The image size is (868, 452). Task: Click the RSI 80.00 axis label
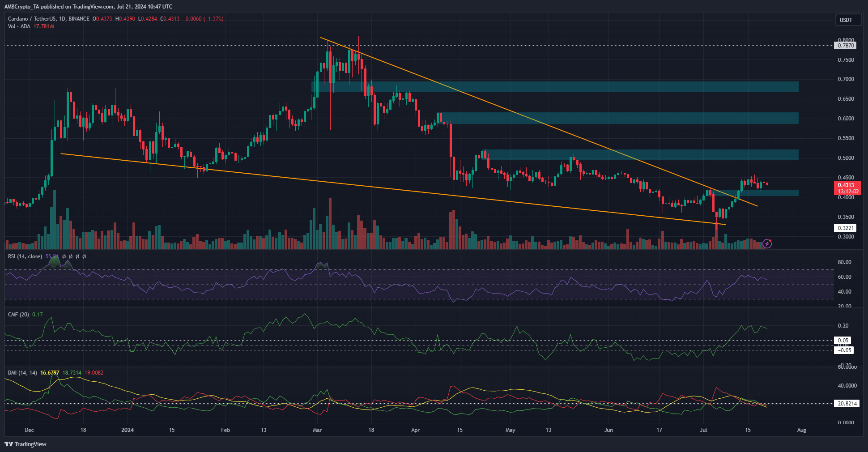[844, 262]
